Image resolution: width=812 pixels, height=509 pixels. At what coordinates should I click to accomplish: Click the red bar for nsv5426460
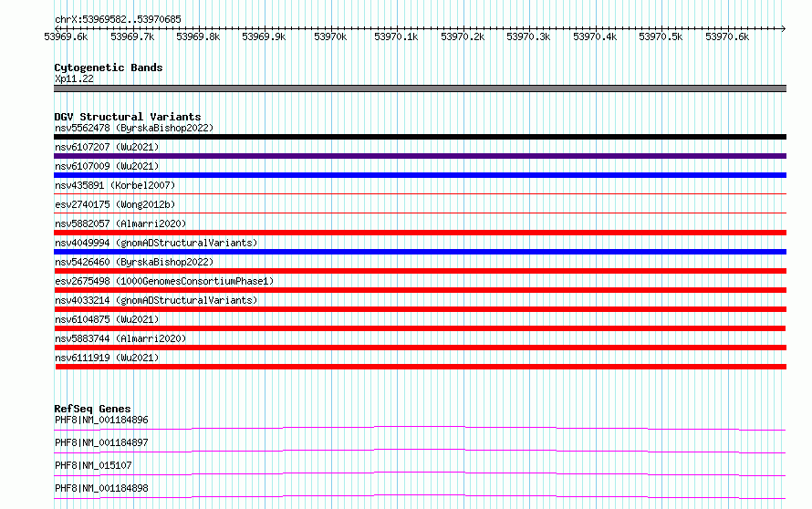coord(420,271)
